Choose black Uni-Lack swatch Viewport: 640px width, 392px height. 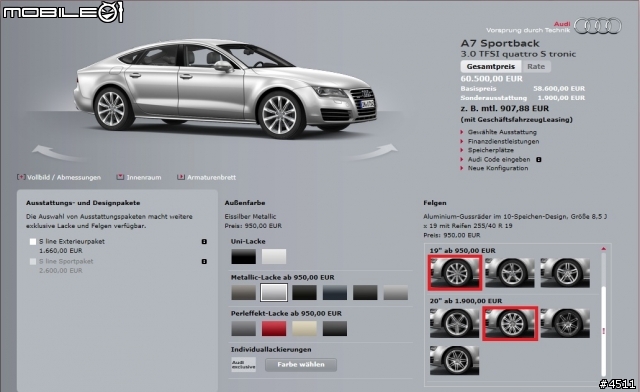pyautogui.click(x=243, y=256)
